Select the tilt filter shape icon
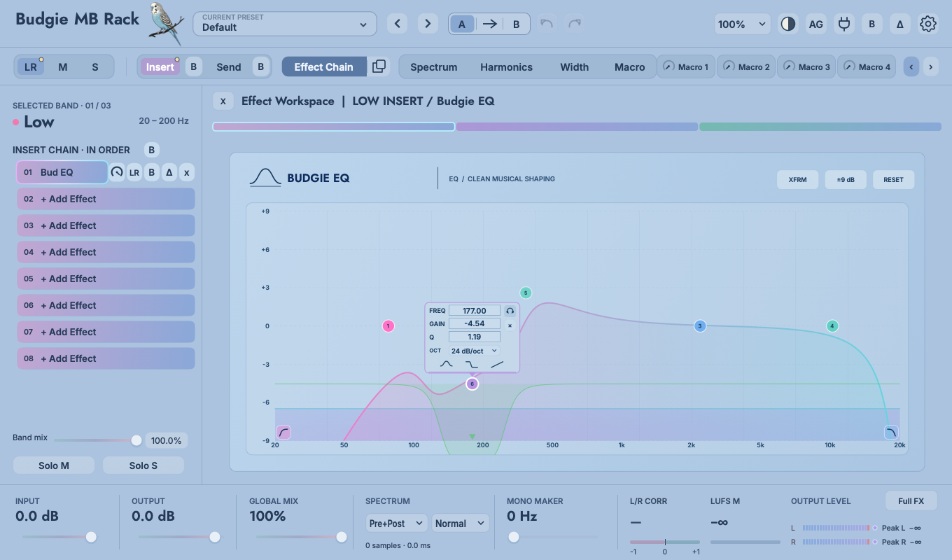 497,364
